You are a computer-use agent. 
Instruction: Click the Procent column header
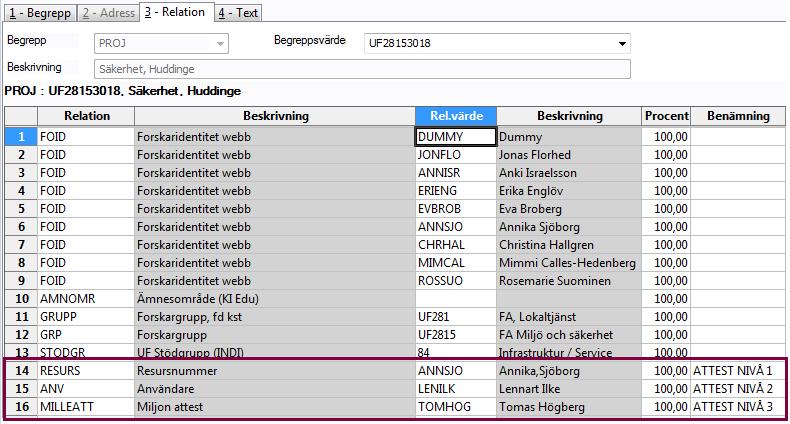666,116
